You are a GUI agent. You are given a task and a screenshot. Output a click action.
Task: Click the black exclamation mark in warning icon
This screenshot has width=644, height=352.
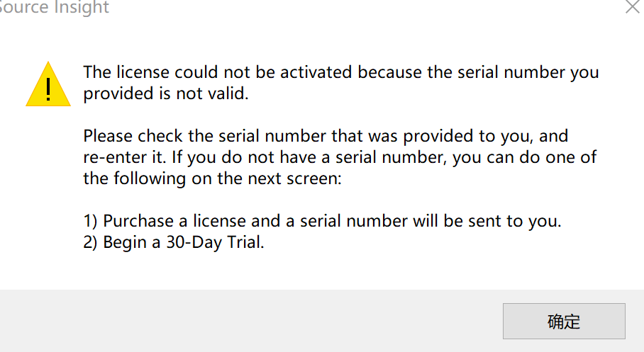pos(48,89)
